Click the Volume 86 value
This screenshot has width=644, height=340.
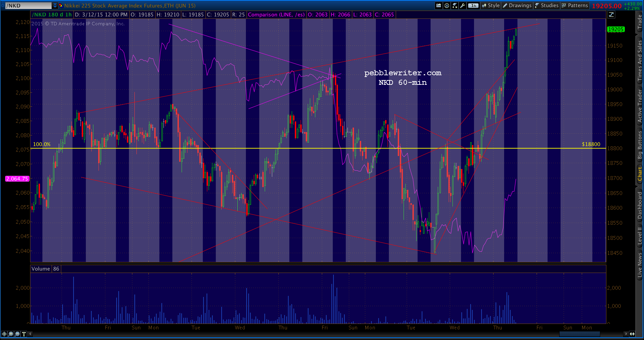pyautogui.click(x=56, y=269)
